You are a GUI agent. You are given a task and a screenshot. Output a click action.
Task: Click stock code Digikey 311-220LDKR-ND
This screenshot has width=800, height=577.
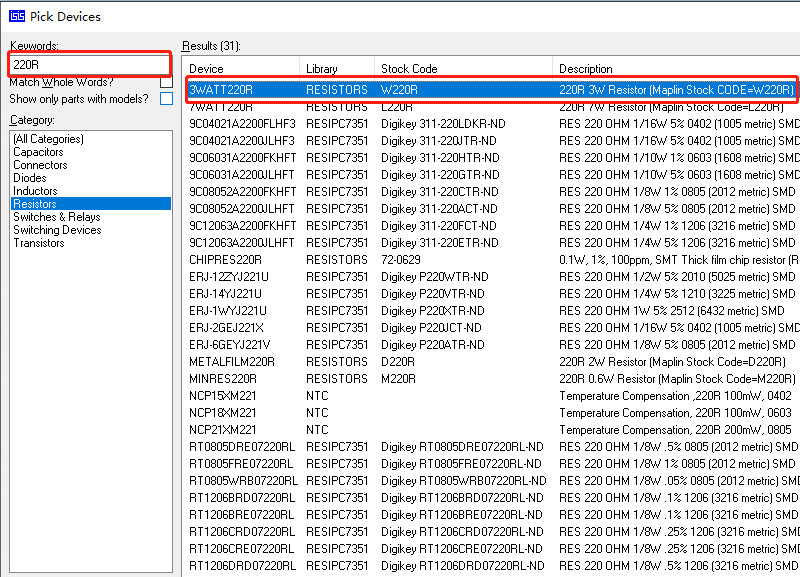tap(443, 123)
